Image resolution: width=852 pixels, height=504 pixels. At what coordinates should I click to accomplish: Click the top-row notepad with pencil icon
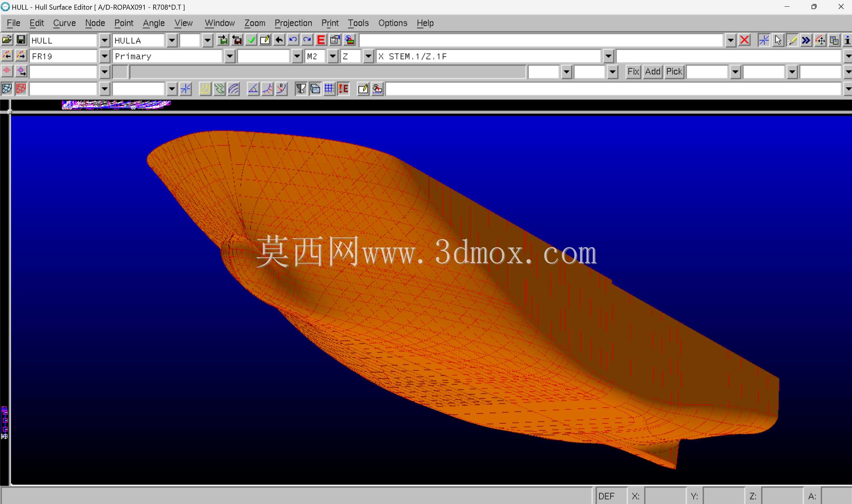[x=265, y=40]
